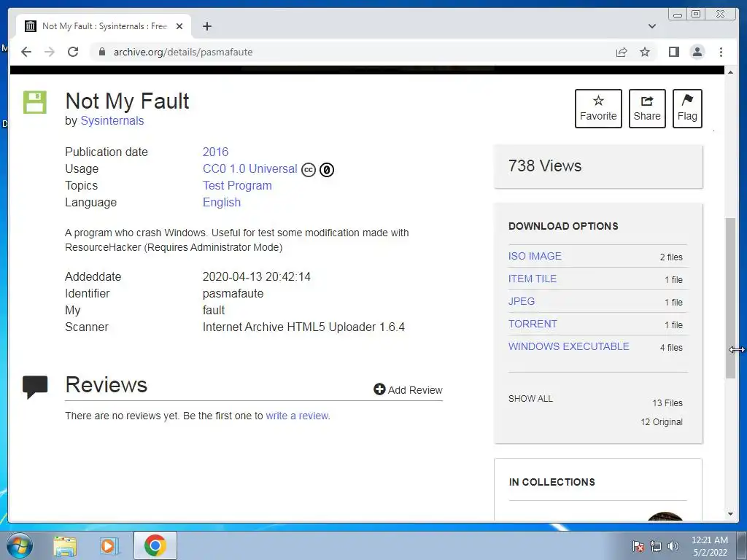747x560 pixels.
Task: Open the English language link
Action: coord(222,203)
